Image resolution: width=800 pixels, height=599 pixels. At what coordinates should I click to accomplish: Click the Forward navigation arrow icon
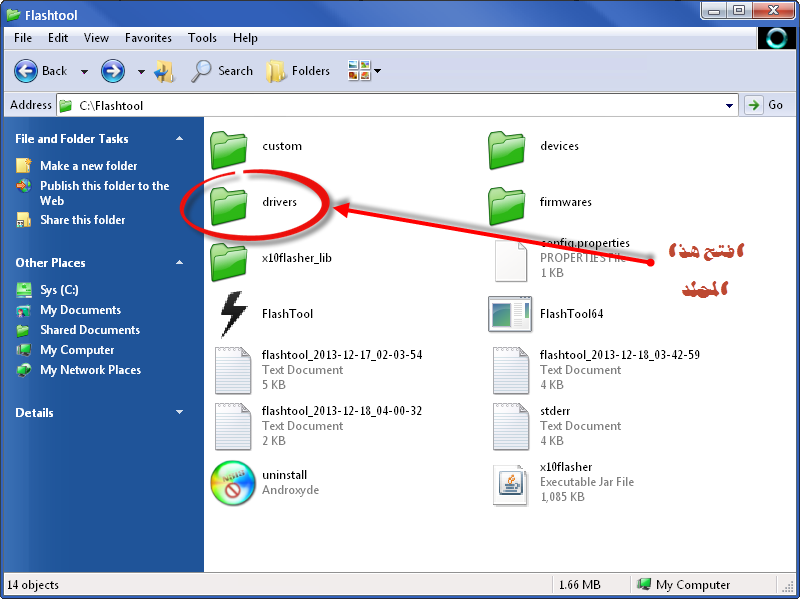113,71
